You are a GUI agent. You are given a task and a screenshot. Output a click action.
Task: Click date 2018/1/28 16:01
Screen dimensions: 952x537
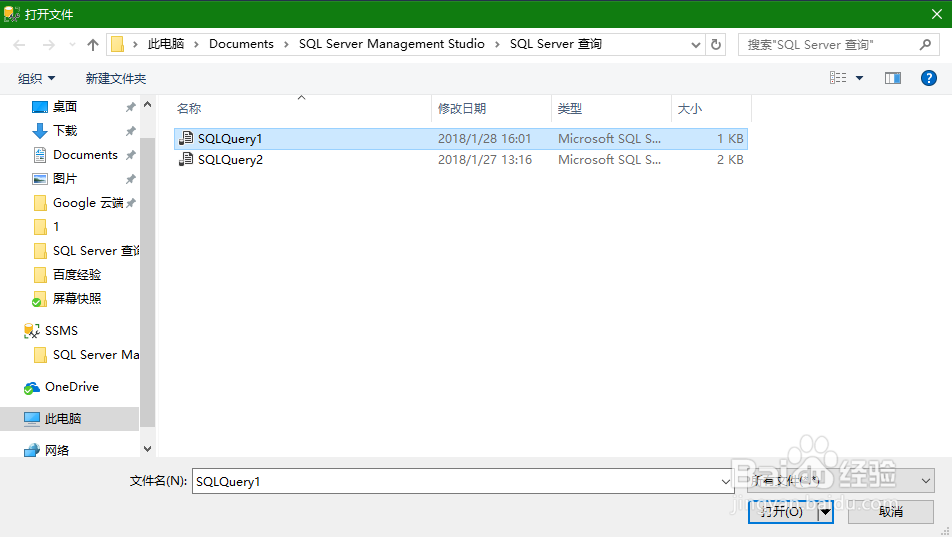pyautogui.click(x=484, y=139)
